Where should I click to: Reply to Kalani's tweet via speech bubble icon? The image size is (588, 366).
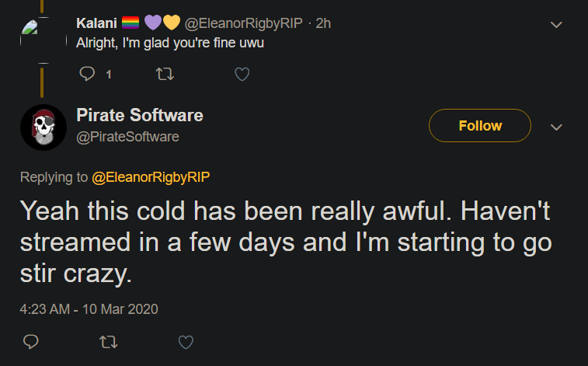coord(87,75)
